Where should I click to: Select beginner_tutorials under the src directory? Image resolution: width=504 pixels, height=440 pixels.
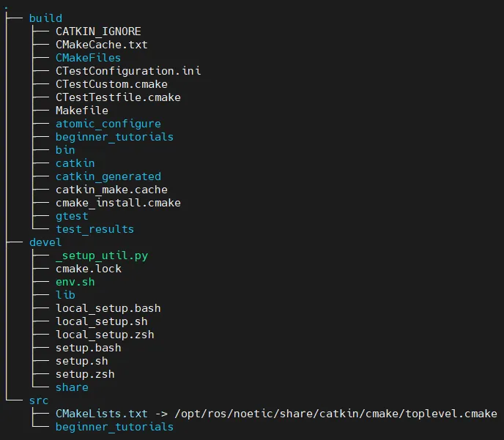point(114,427)
